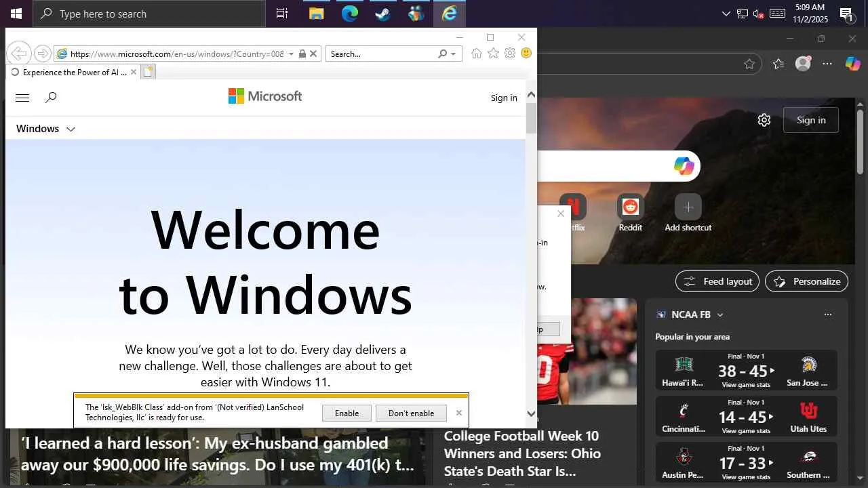868x488 pixels.
Task: View the security lock icon report
Action: [302, 54]
